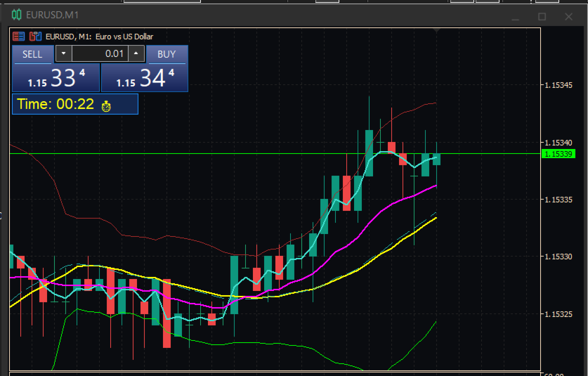
Task: Click the SELL button
Action: point(32,54)
